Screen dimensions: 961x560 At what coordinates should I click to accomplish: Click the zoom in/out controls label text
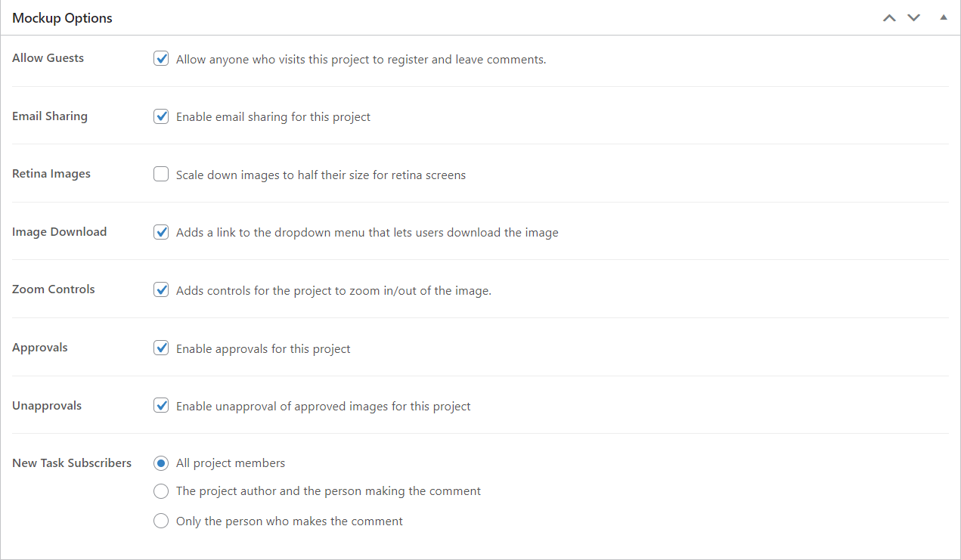coord(333,290)
